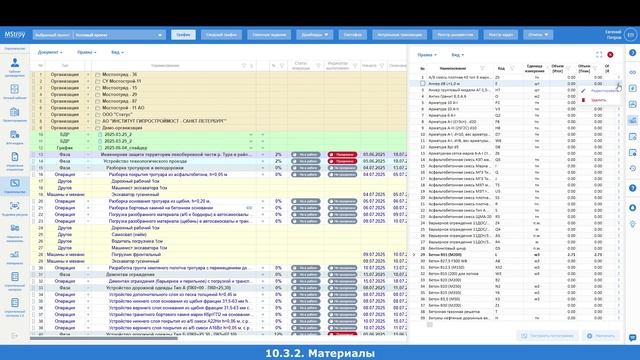
Task: Open the Светофор section
Action: pos(352,35)
